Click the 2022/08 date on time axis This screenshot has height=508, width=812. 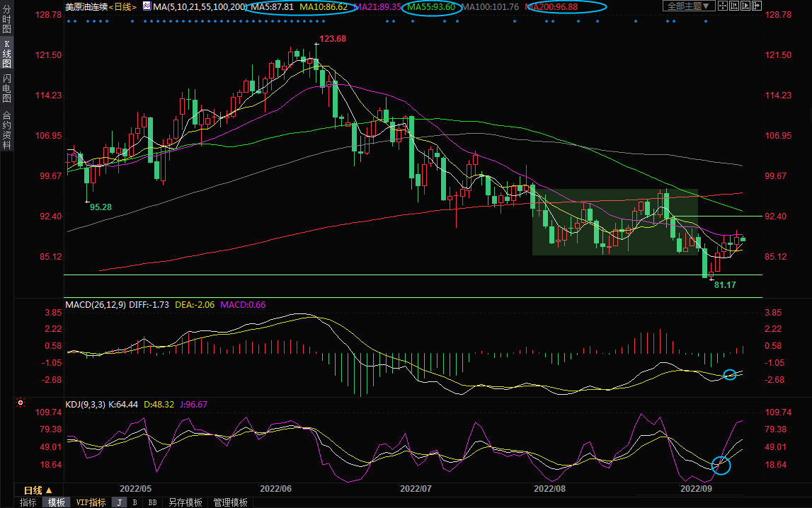pyautogui.click(x=549, y=488)
